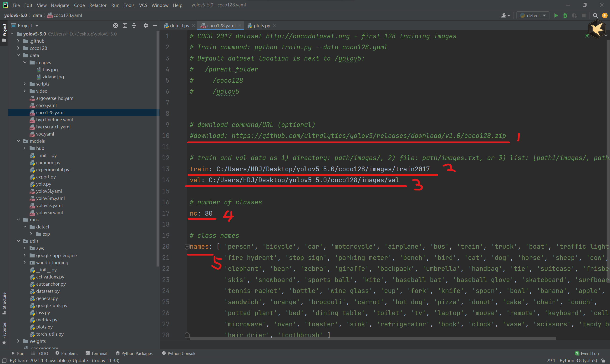Image resolution: width=610 pixels, height=364 pixels.
Task: Switch to the plots.py tab
Action: click(x=261, y=25)
